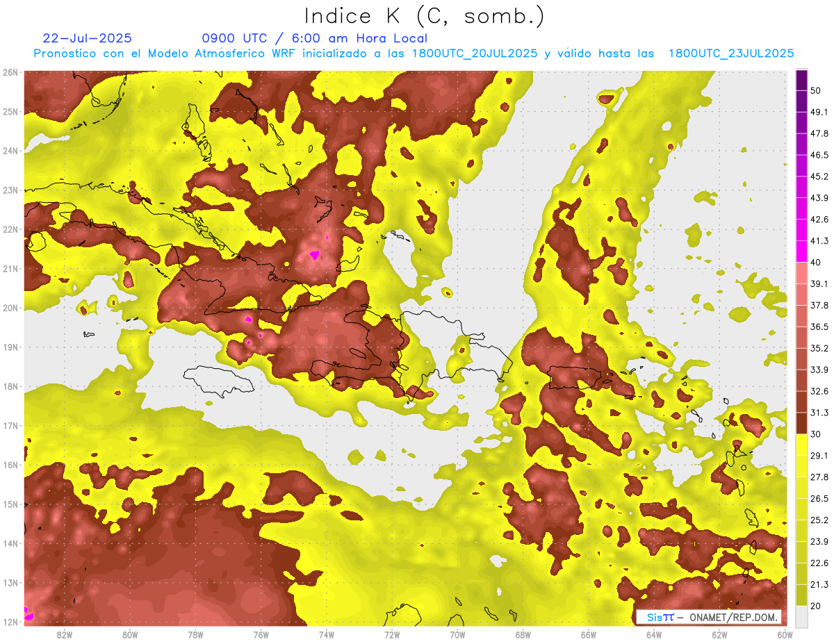Click the colorbar label '21.3'
This screenshot has height=644, width=834.
pos(819,585)
